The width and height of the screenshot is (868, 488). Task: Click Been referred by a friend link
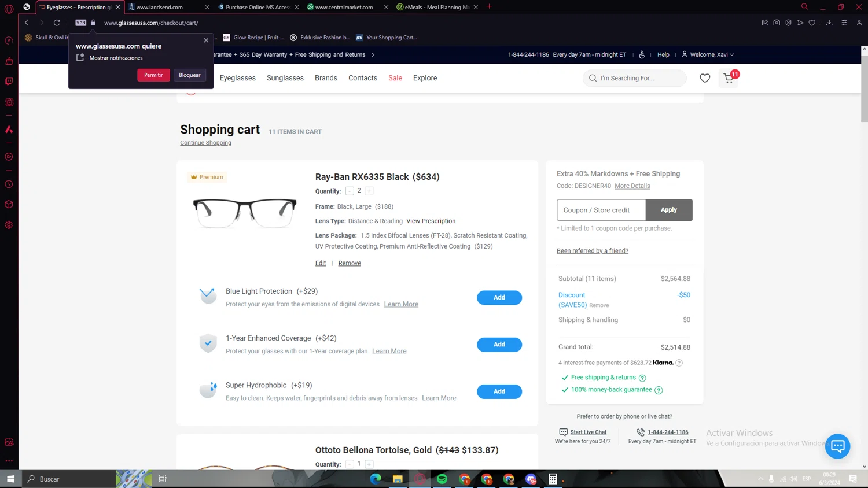593,251
